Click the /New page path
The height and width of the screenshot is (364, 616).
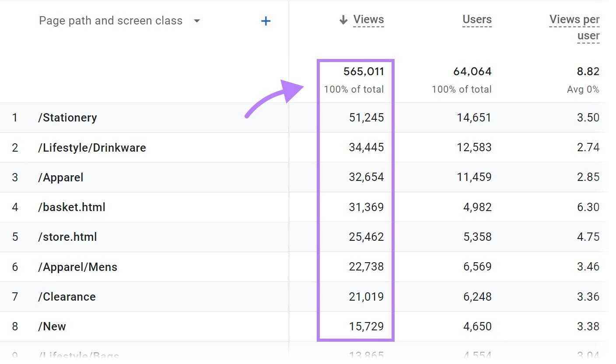[x=52, y=326]
